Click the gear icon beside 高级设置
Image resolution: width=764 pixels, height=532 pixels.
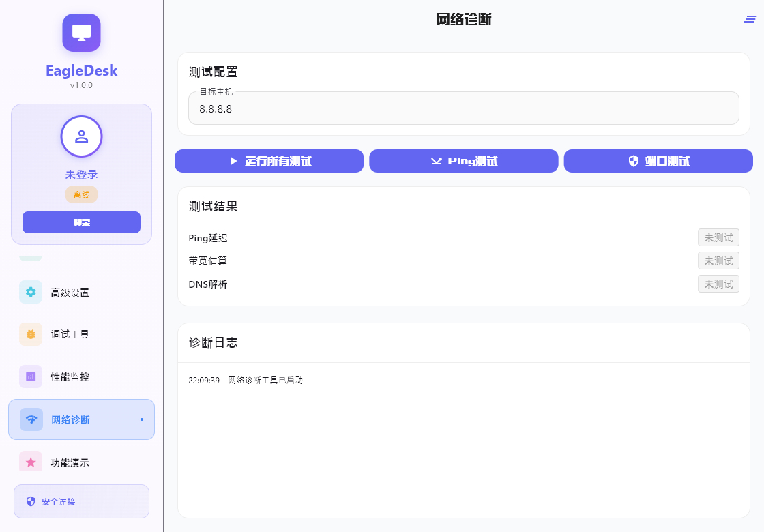click(30, 292)
